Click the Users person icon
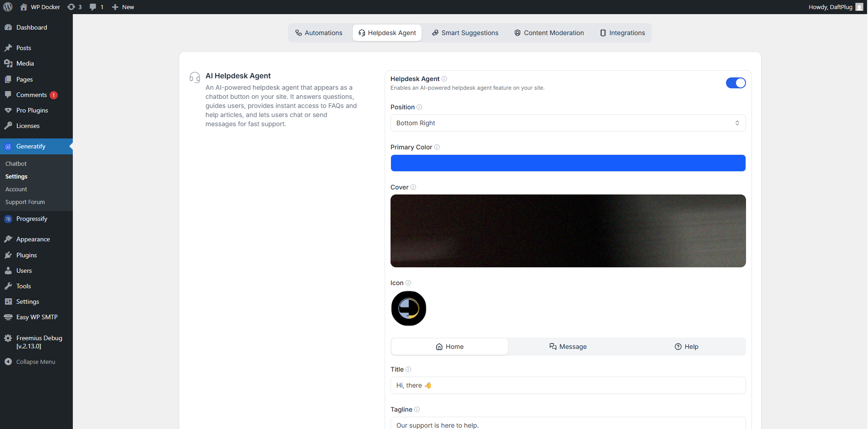 [x=8, y=271]
